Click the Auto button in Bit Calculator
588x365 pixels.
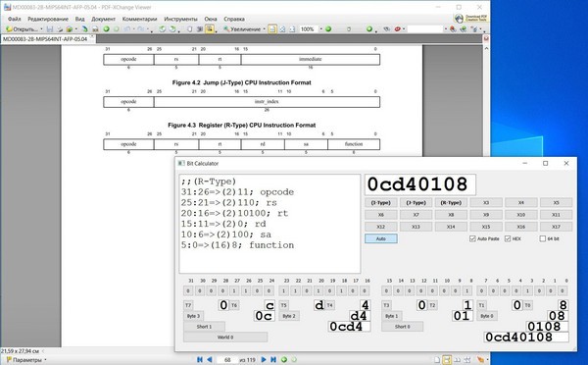[x=381, y=238]
